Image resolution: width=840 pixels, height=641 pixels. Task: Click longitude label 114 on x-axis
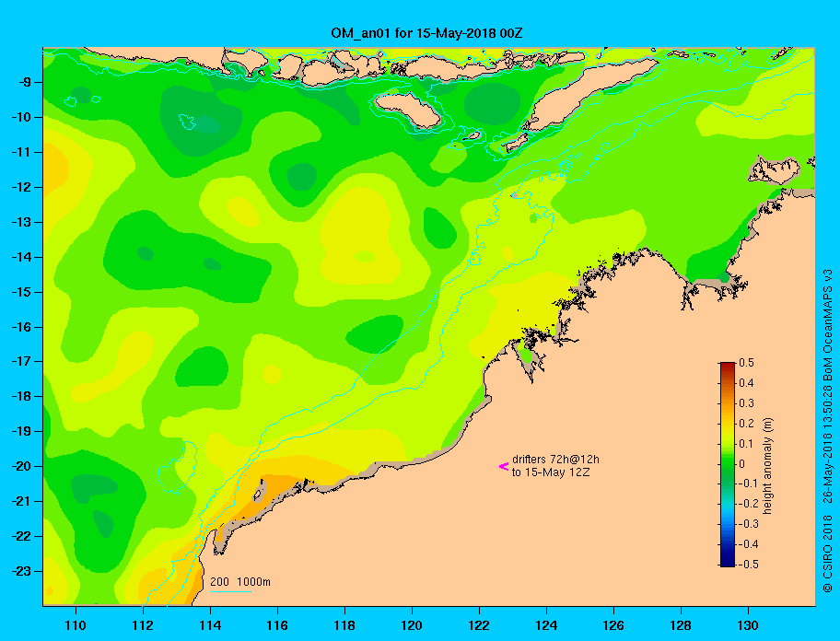click(210, 625)
